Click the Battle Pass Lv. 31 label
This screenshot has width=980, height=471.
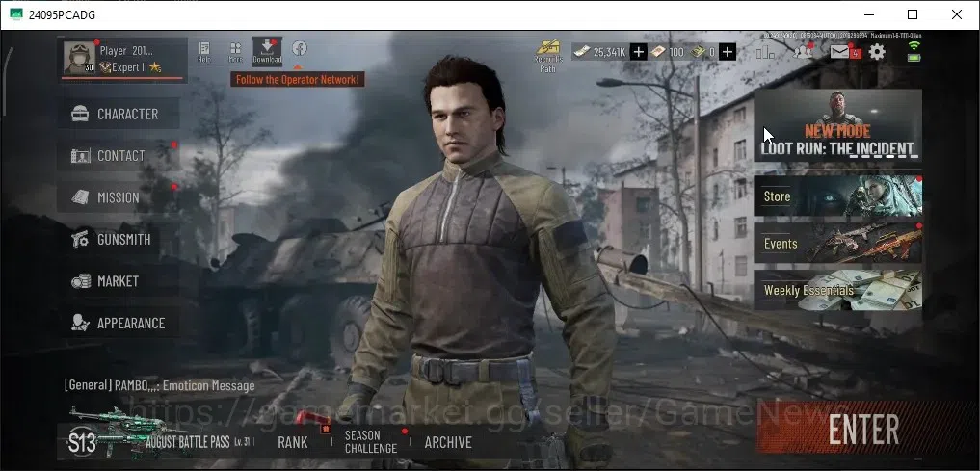click(242, 442)
